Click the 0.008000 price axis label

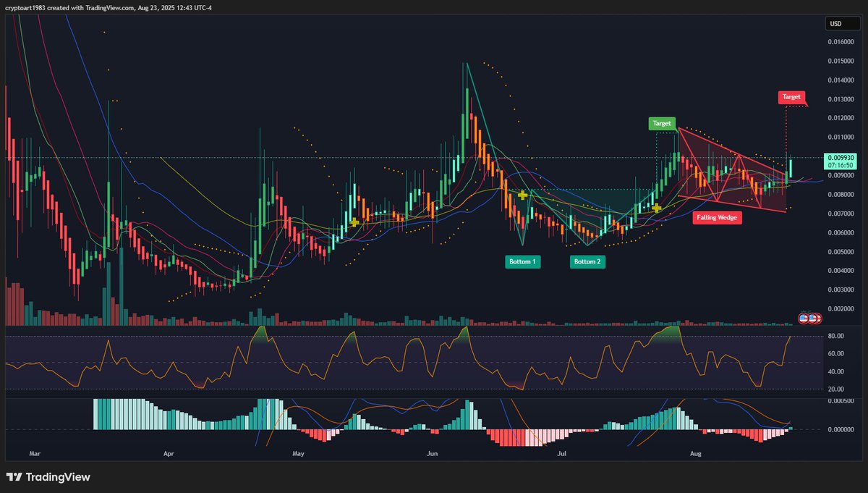point(841,194)
